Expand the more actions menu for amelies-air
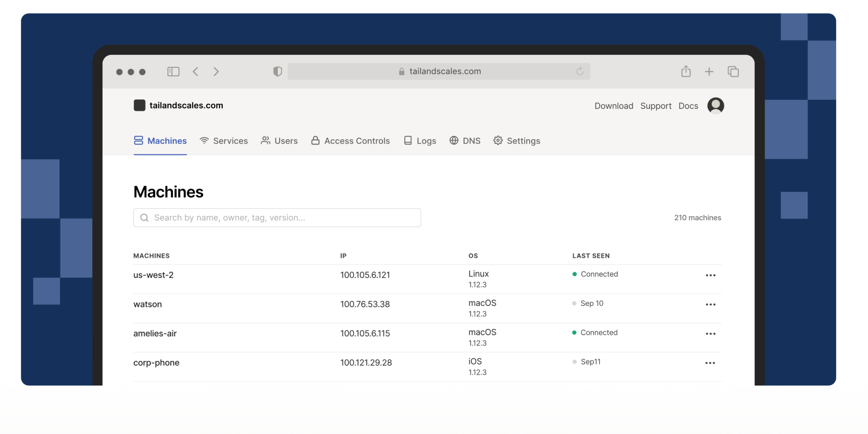This screenshot has height=434, width=868. [x=710, y=334]
